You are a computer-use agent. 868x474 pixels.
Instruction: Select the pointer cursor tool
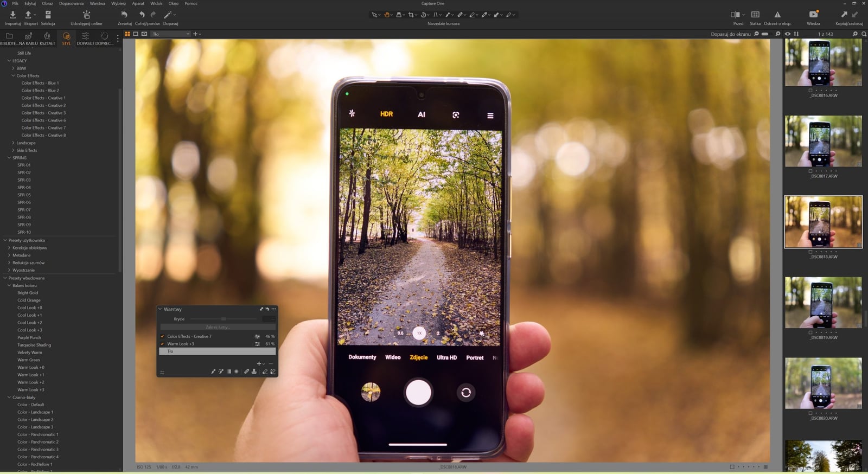coord(374,15)
